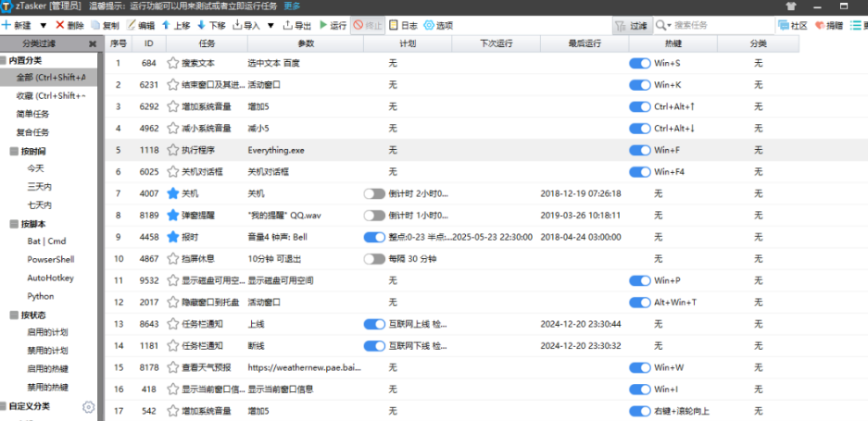This screenshot has width=868, height=421.
Task: Unstar the 关机 task favorite
Action: (x=173, y=193)
